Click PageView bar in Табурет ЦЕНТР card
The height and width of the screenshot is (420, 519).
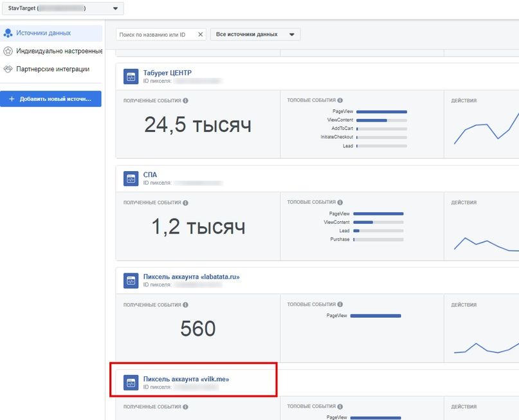(381, 112)
